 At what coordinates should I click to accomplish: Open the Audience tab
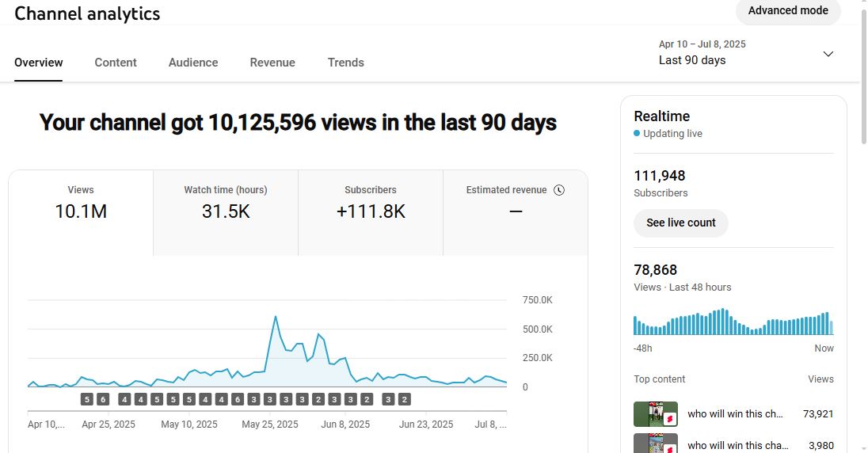tap(193, 63)
